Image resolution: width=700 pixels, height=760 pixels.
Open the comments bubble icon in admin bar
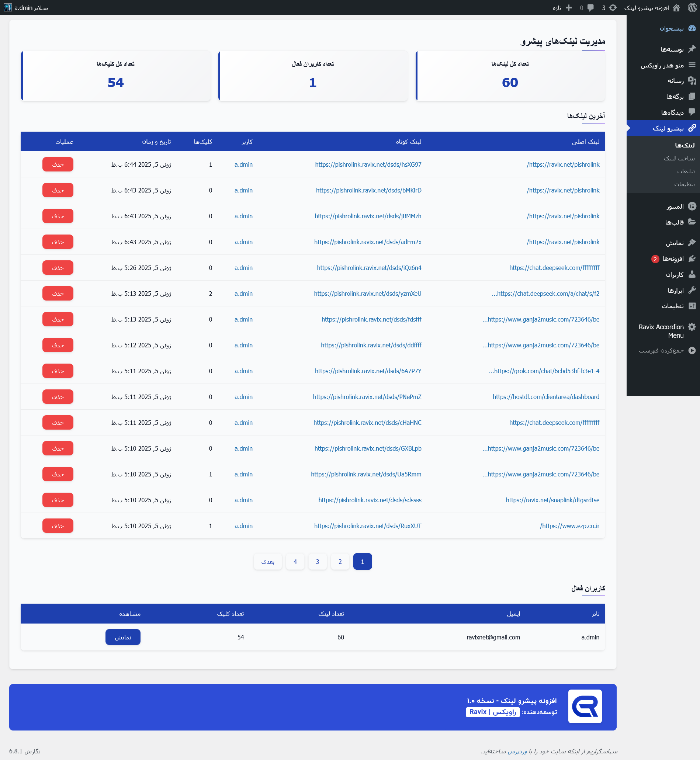point(590,8)
